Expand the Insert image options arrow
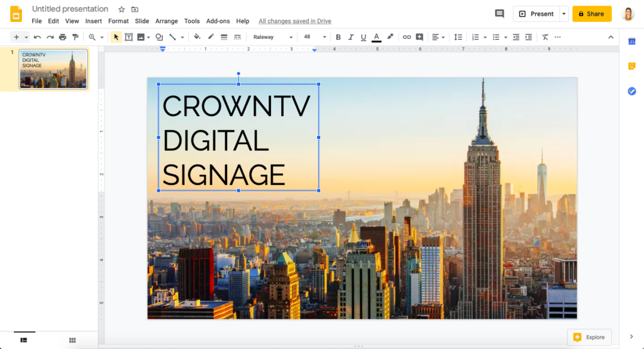 (x=148, y=37)
